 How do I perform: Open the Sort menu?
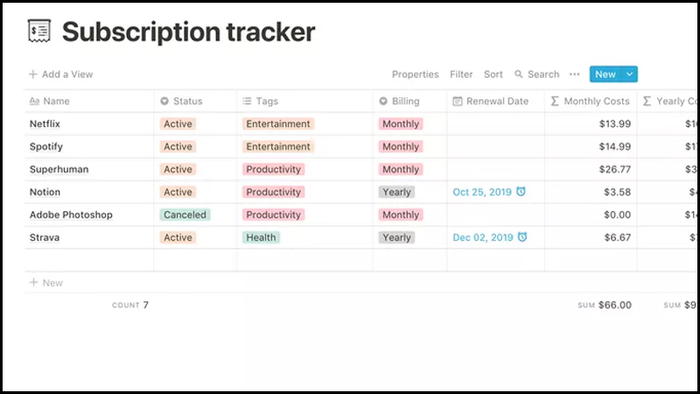pyautogui.click(x=493, y=74)
